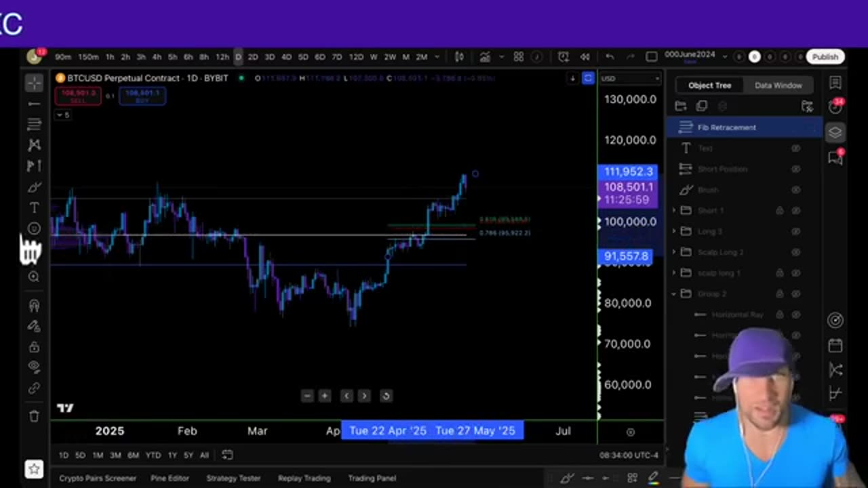
Task: Undo the last chart action
Action: [610, 57]
